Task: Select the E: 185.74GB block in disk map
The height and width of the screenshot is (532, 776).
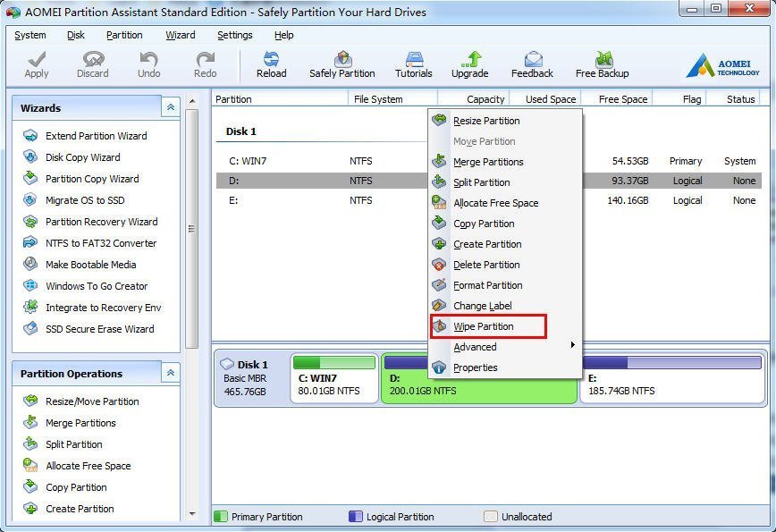Action: click(x=673, y=378)
